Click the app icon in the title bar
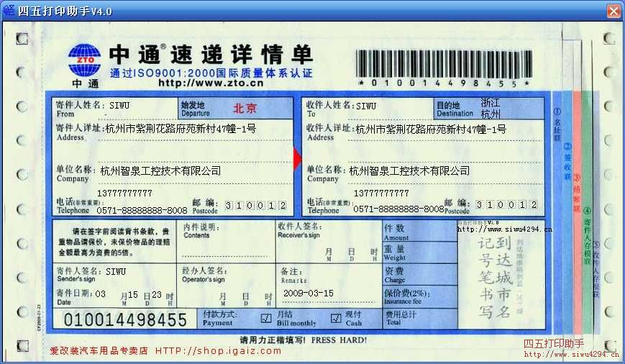This screenshot has width=625, height=364. [9, 10]
